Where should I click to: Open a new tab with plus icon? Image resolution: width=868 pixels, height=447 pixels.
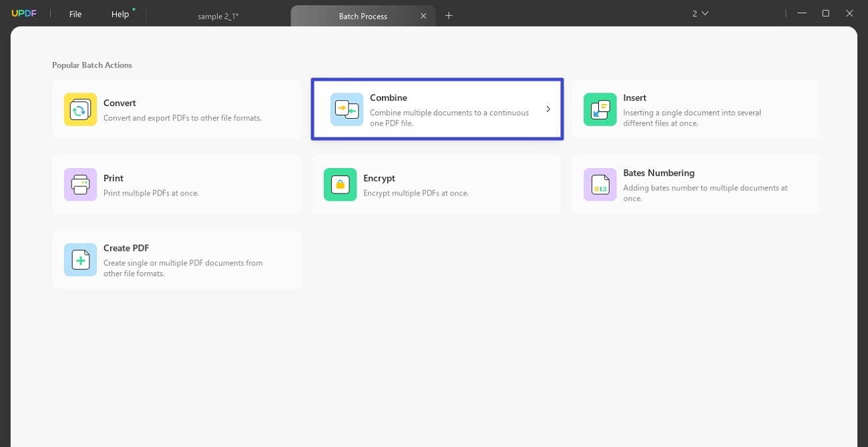[x=449, y=15]
